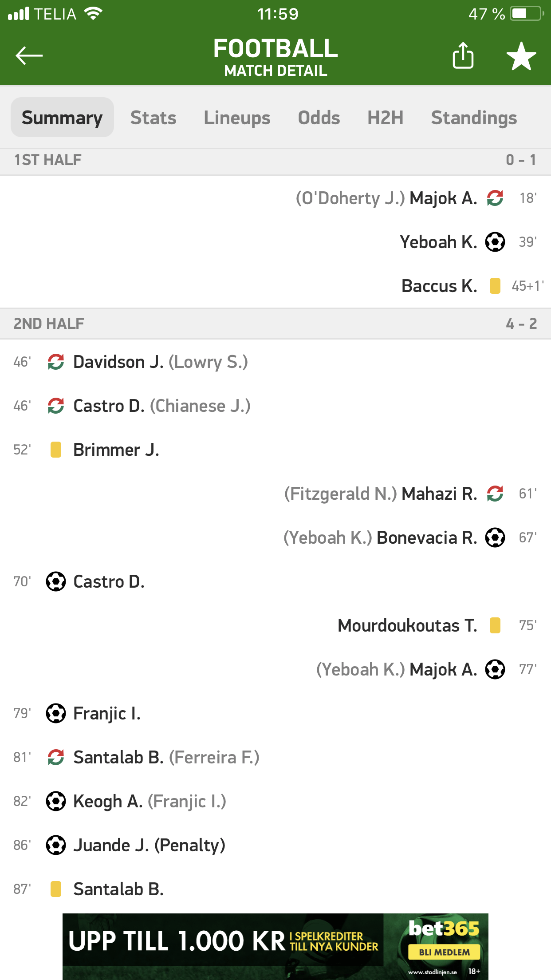
Task: Tap the back arrow icon
Action: [29, 56]
